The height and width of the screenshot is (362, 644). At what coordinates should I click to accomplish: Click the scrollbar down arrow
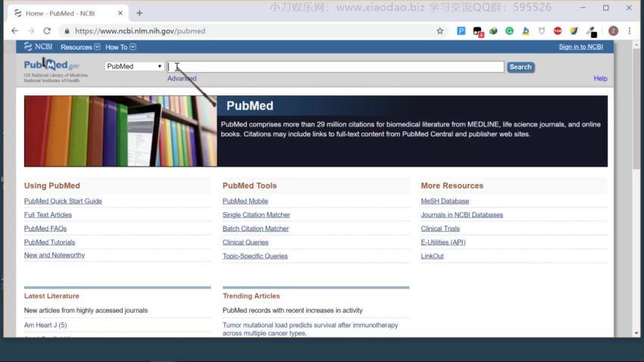point(636,333)
